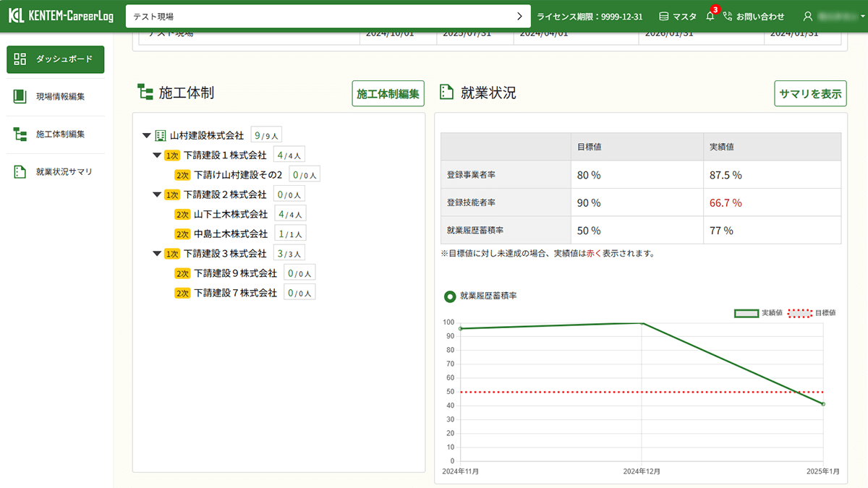
Task: Toggle the 就業履歴蓄積率 chart indicator
Action: pos(451,296)
